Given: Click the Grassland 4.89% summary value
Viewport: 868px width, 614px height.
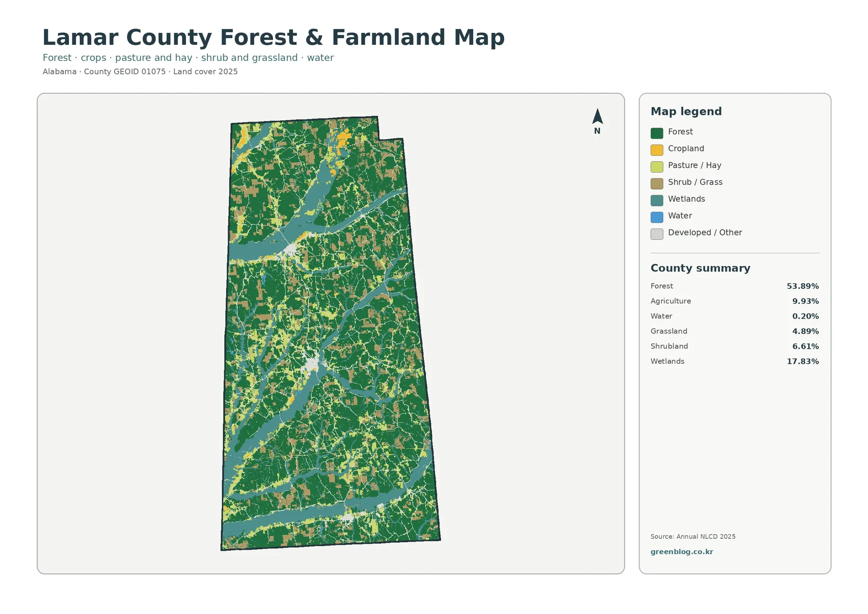Looking at the screenshot, I should pyautogui.click(x=805, y=331).
